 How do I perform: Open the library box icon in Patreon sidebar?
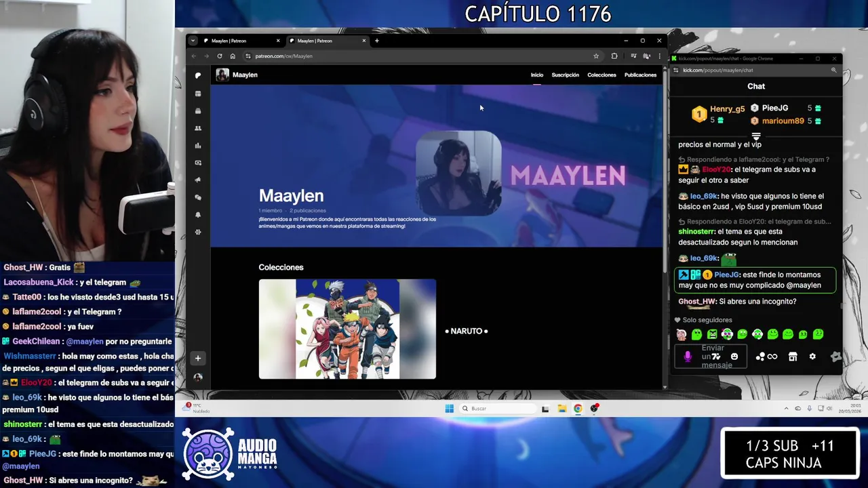click(198, 110)
